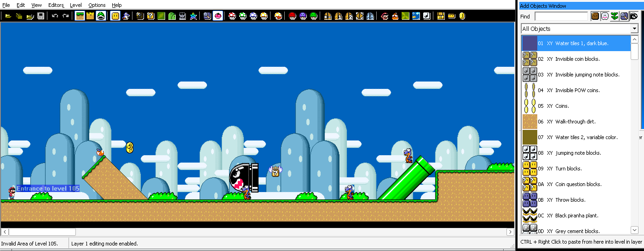Click the solid purple mushroom icon
This screenshot has width=644, height=251.
[303, 16]
